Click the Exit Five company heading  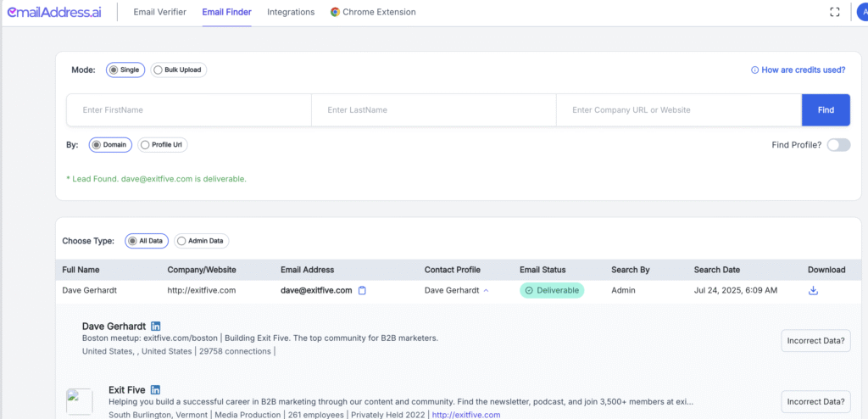click(x=127, y=389)
